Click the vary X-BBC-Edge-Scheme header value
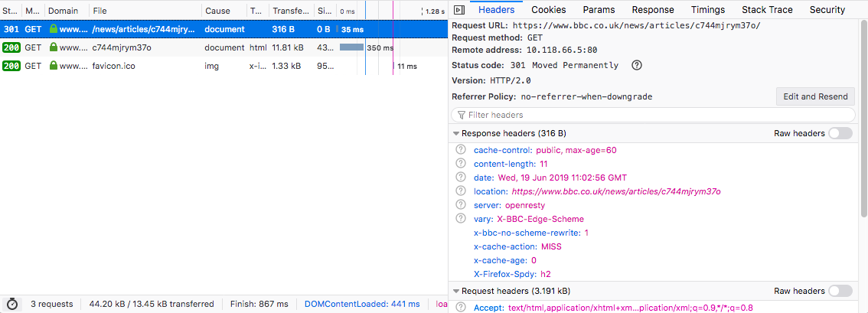The width and height of the screenshot is (868, 313). (x=540, y=219)
